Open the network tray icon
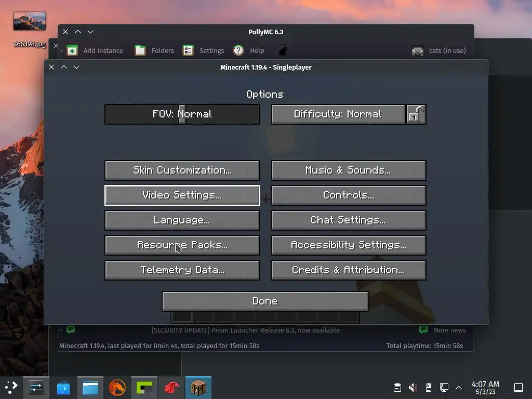Viewport: 532px width, 399px height. click(x=444, y=388)
